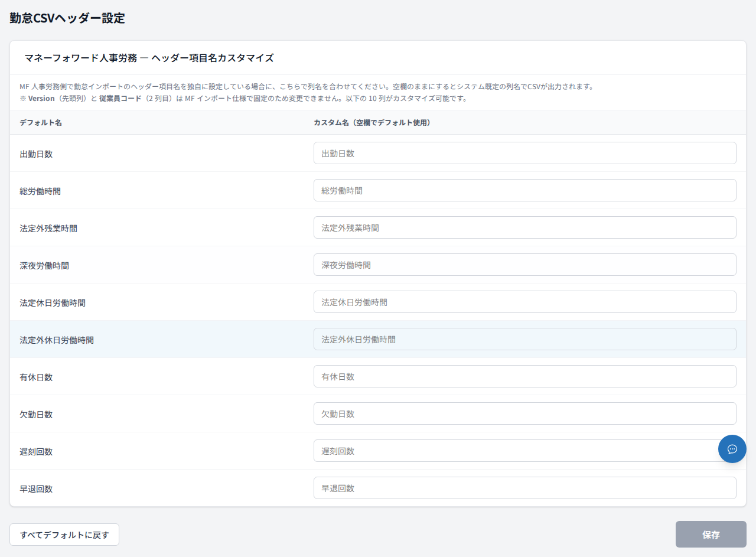Select the 法定外残業時間 default name label
The image size is (756, 557).
48,229
